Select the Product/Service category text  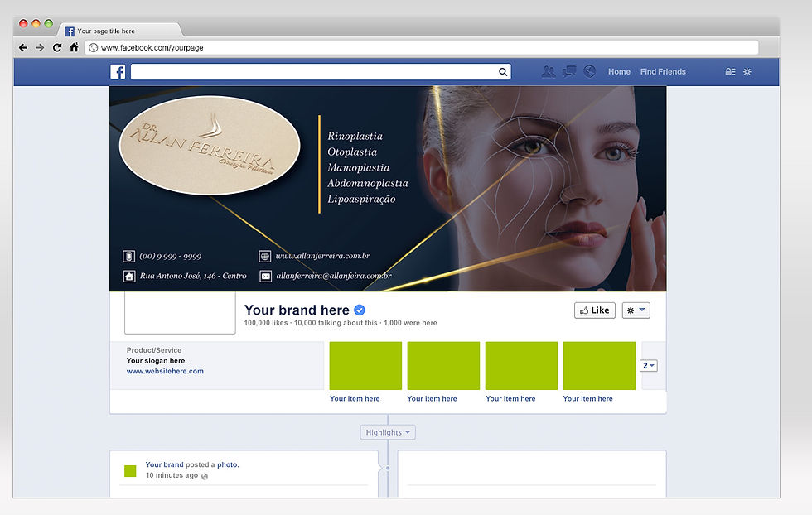tap(154, 350)
